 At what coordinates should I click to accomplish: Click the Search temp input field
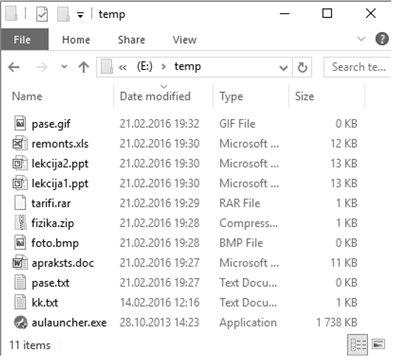point(357,67)
